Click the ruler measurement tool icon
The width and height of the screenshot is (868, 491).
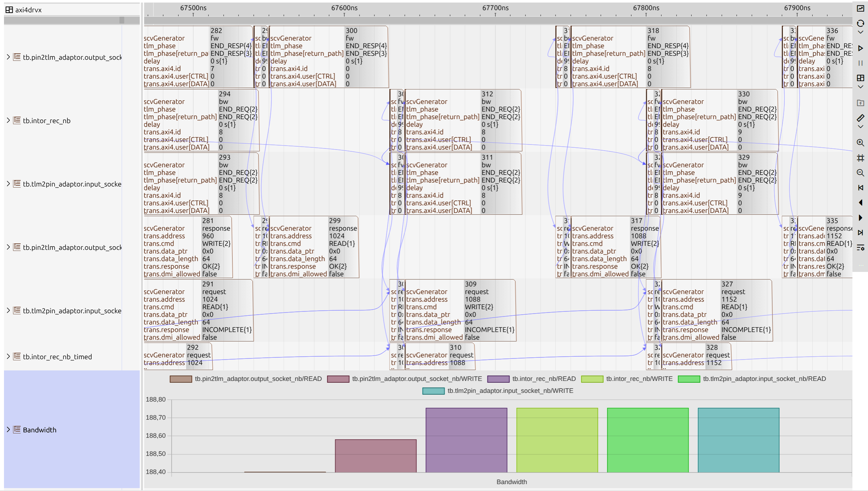point(860,118)
